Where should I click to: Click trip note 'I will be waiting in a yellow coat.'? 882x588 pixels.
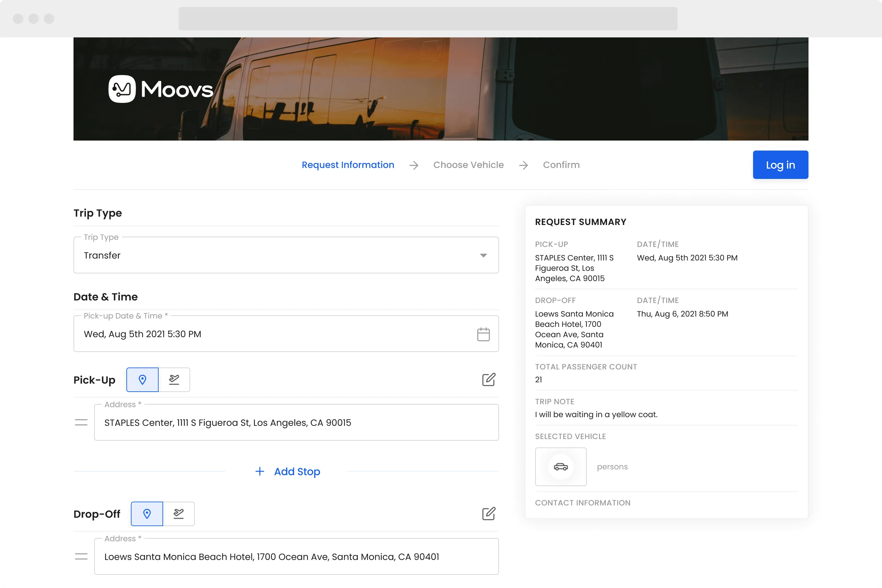tap(596, 414)
